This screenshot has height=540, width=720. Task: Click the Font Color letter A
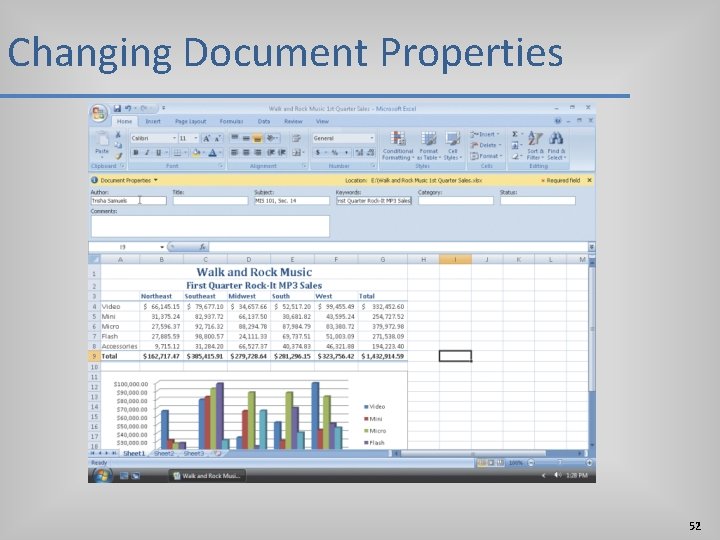[212, 152]
